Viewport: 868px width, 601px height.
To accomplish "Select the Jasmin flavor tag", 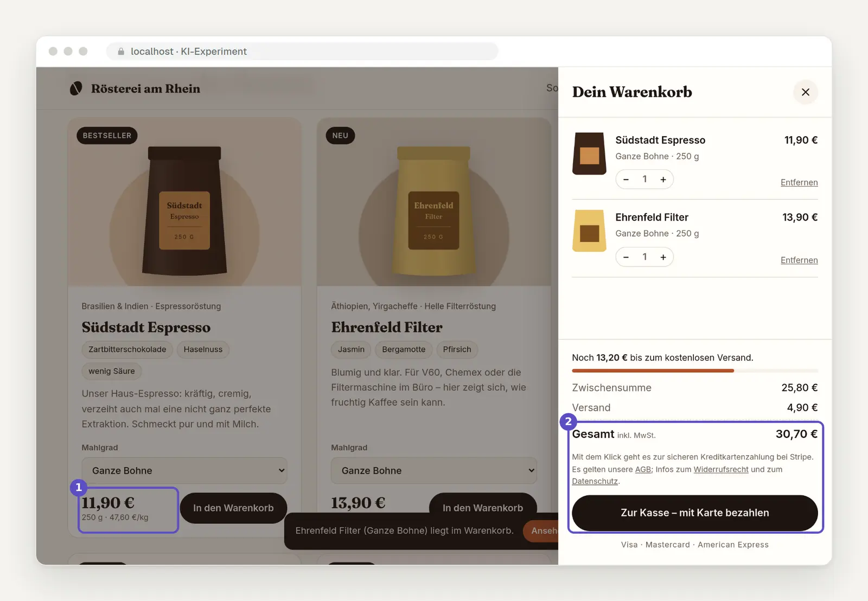I will (x=351, y=349).
